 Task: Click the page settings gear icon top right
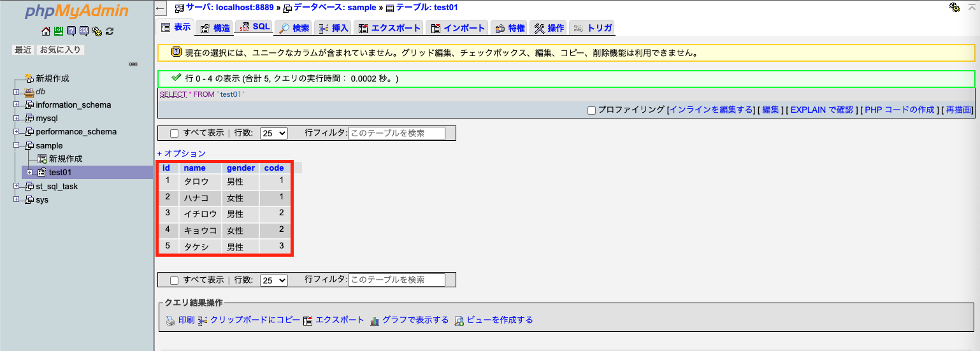[954, 8]
